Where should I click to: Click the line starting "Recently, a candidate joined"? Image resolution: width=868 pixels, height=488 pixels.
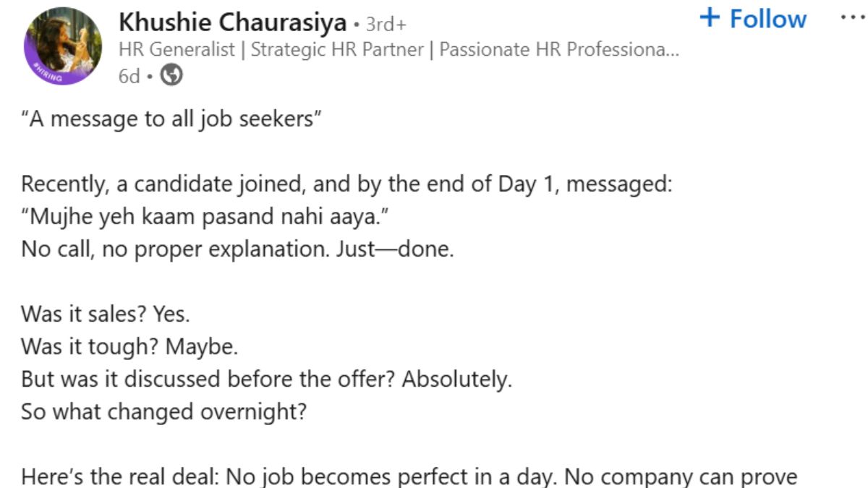click(x=346, y=184)
